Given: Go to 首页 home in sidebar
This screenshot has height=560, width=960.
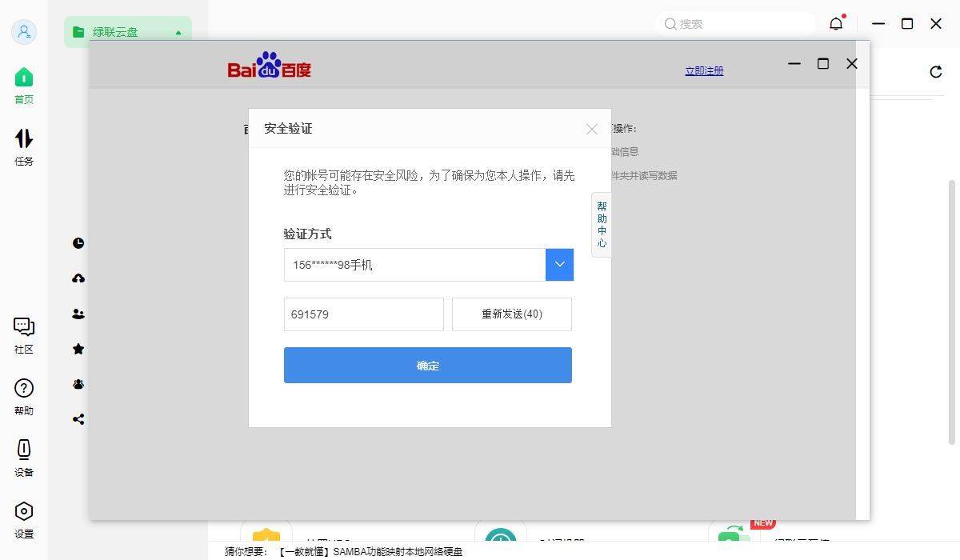Looking at the screenshot, I should pyautogui.click(x=24, y=86).
